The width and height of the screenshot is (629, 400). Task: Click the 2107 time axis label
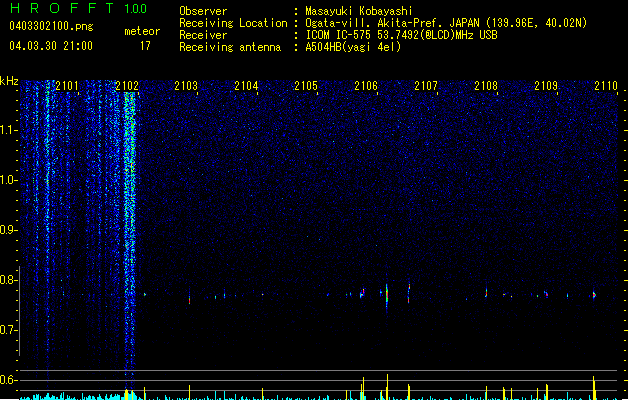tap(426, 86)
